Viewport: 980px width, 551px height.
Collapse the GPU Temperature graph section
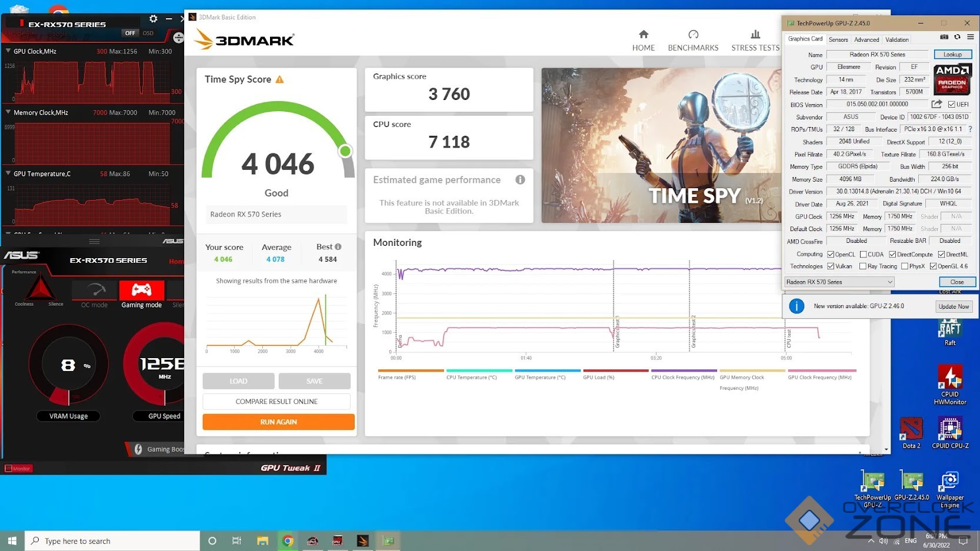tap(8, 173)
